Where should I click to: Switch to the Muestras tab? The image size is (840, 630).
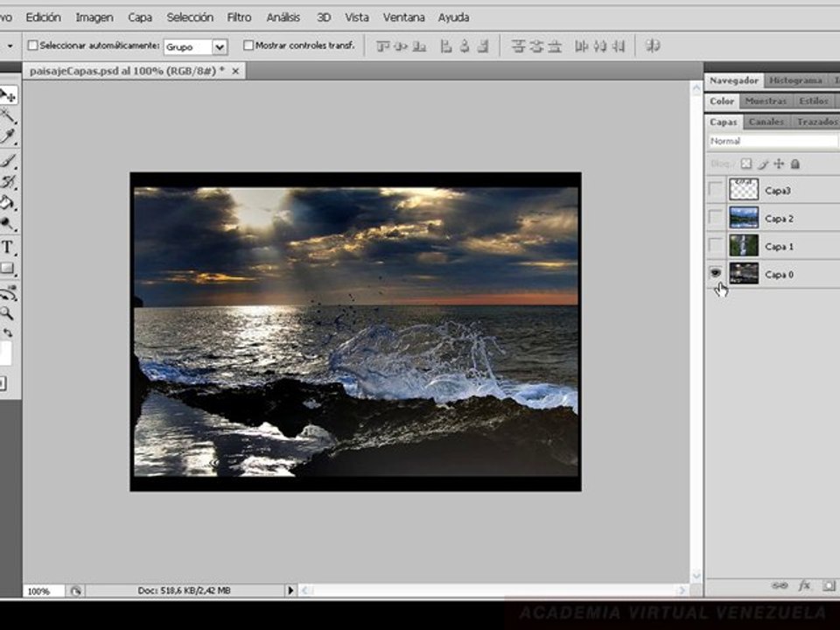(766, 101)
